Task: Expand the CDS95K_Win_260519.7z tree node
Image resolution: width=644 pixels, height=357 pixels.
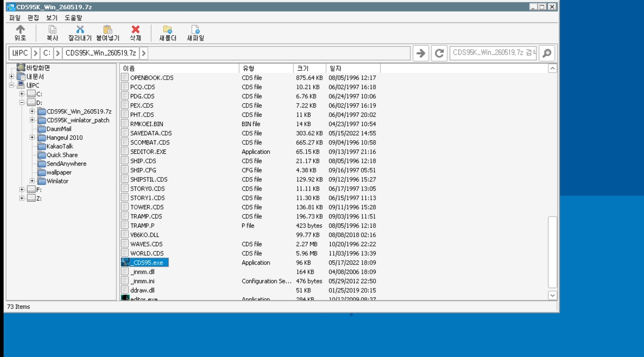Action: 32,111
